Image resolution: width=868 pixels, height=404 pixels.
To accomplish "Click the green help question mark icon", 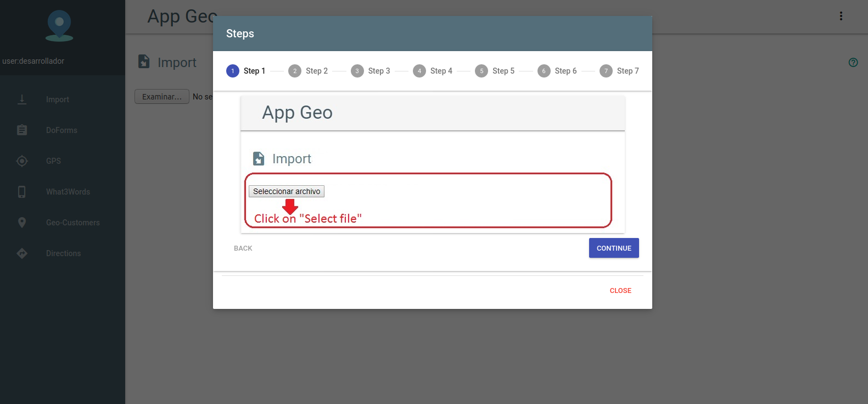I will (853, 62).
